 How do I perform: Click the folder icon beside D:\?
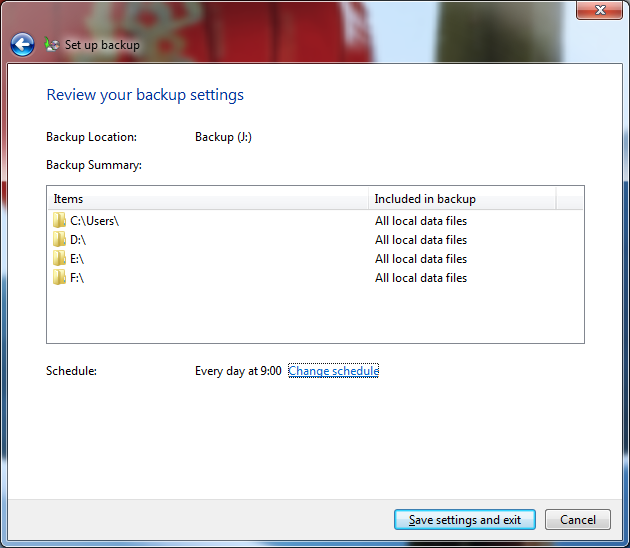tap(60, 240)
